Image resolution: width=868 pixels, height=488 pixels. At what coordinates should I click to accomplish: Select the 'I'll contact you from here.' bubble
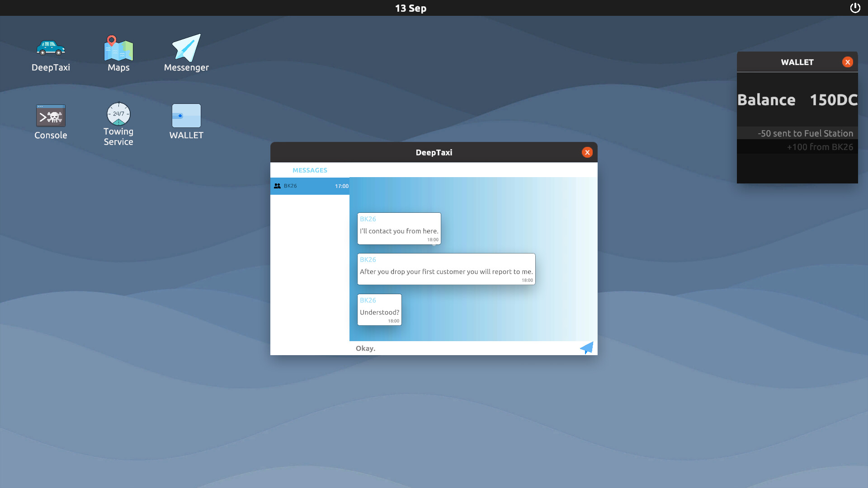pos(399,229)
